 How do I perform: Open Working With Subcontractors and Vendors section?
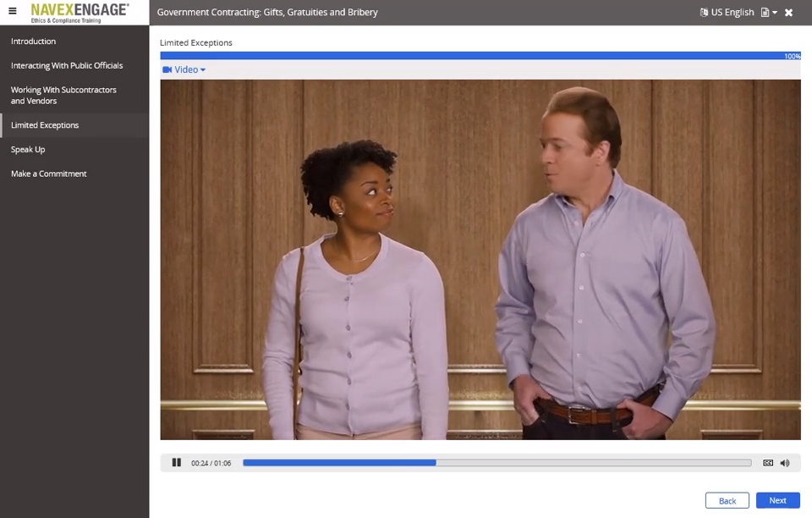[74, 96]
